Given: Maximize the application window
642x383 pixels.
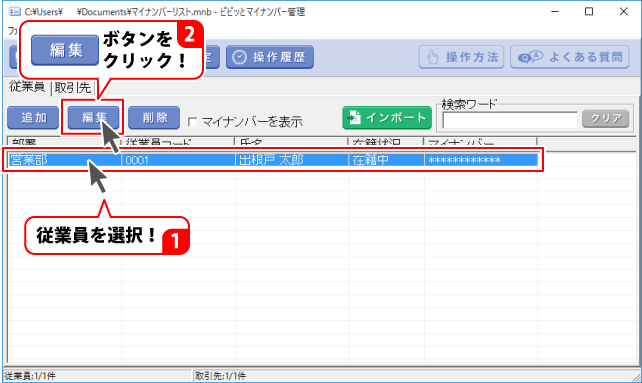Looking at the screenshot, I should pos(589,11).
